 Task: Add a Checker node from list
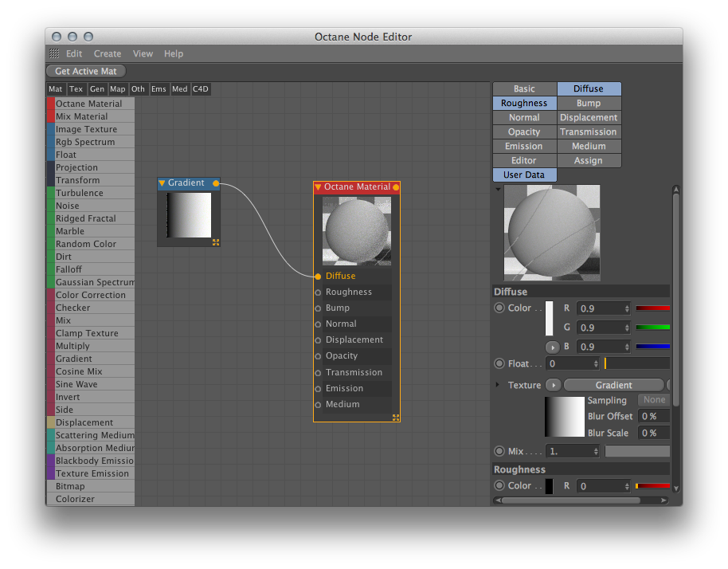pyautogui.click(x=91, y=308)
